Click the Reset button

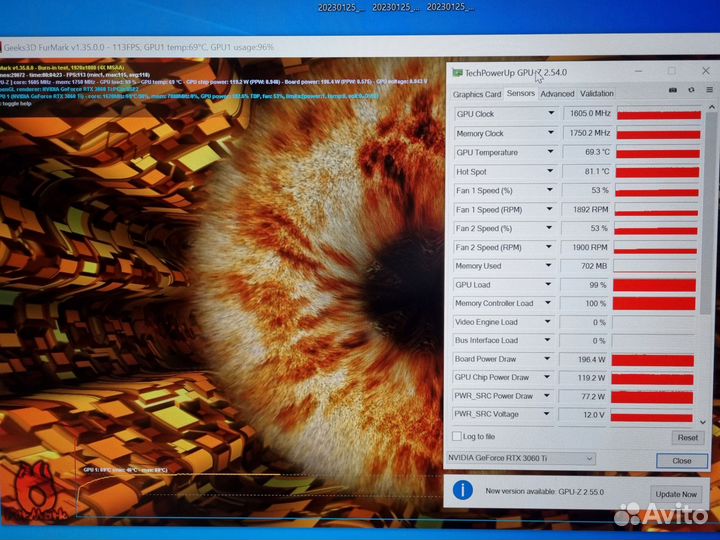click(687, 438)
